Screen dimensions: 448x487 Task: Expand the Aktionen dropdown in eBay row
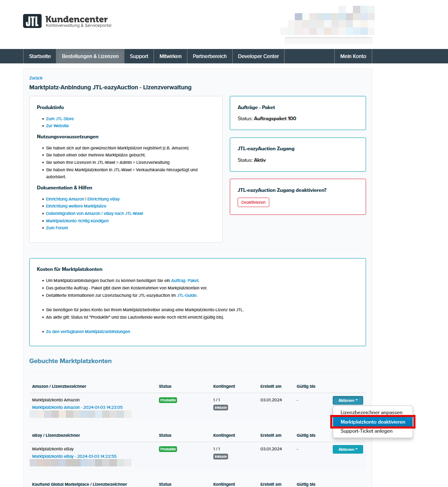click(x=348, y=450)
